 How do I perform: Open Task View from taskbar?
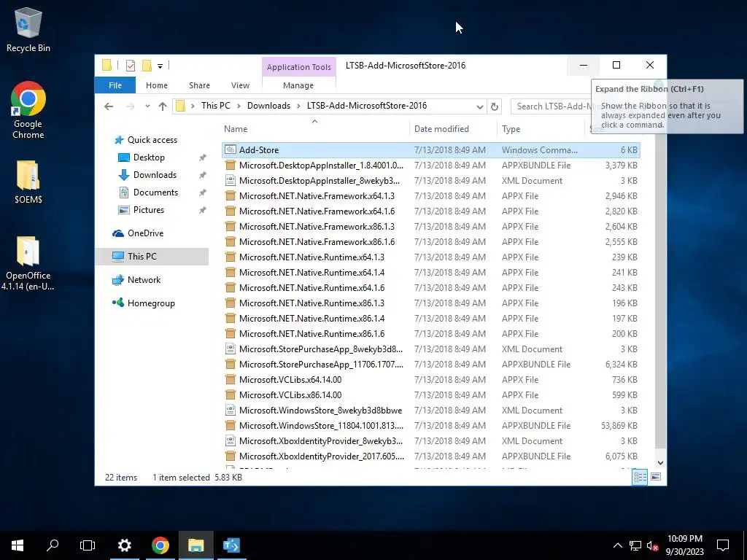pos(88,545)
